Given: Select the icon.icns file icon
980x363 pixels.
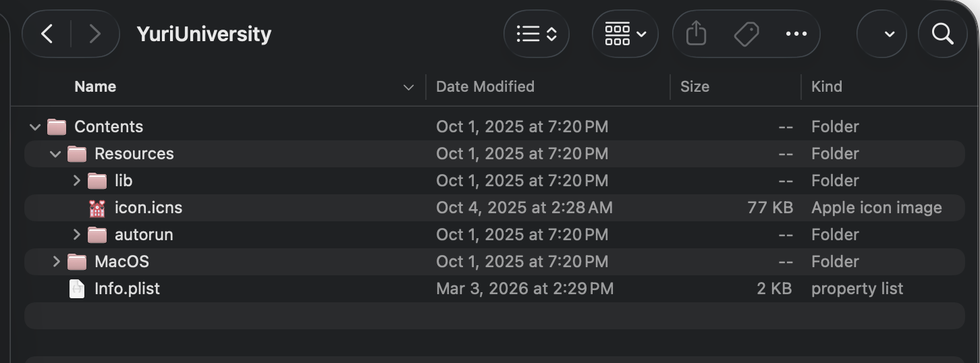Looking at the screenshot, I should click(x=97, y=208).
